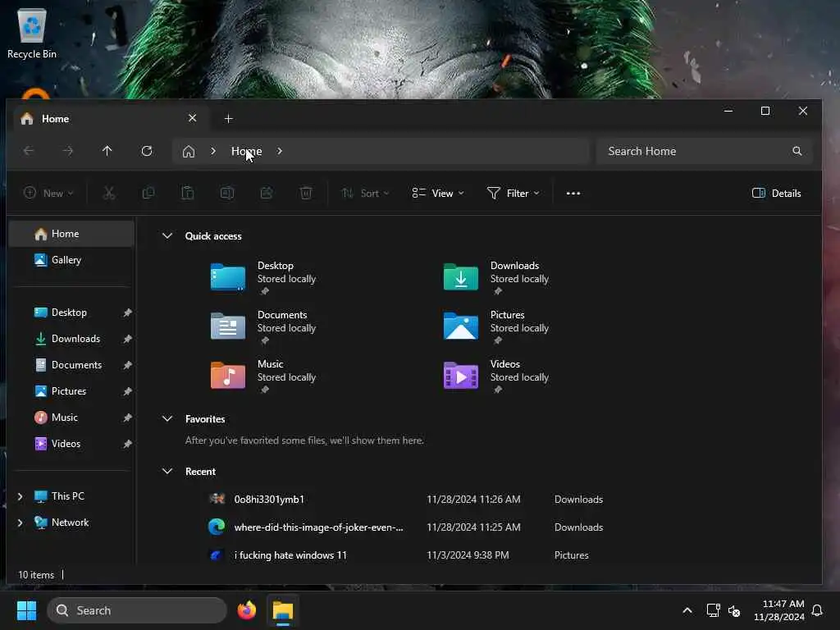Launch Firefox from the taskbar

click(247, 610)
